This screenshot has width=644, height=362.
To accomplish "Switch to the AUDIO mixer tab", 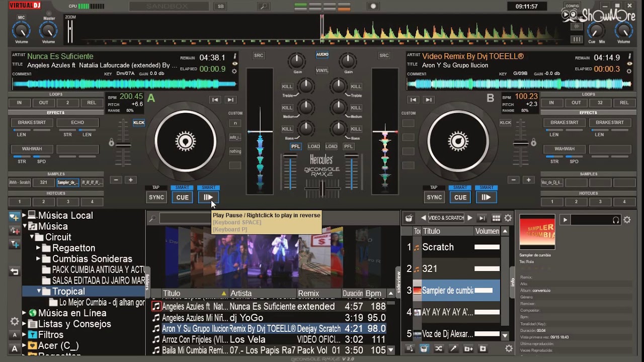I will click(x=322, y=54).
